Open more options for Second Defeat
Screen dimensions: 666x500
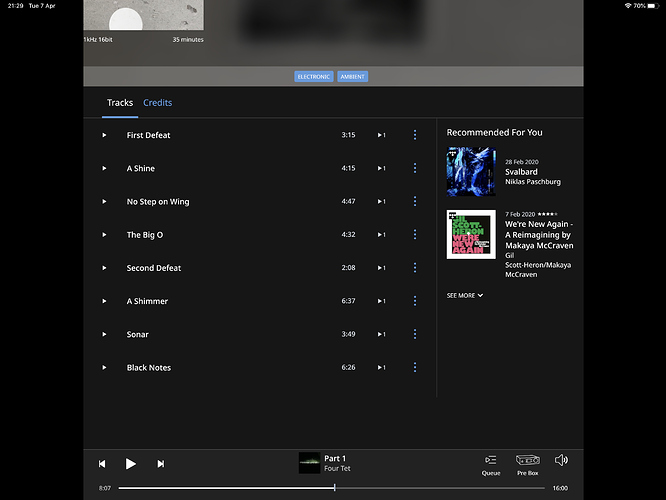click(415, 268)
